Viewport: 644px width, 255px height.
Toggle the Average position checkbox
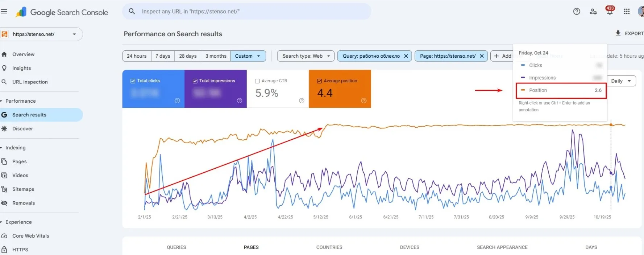click(319, 81)
